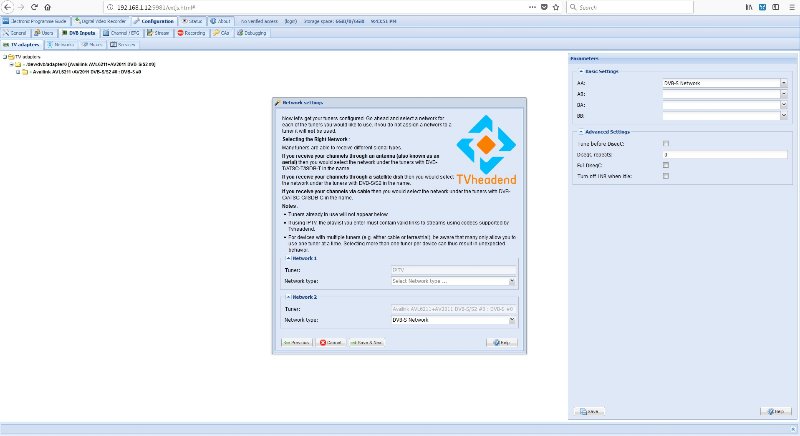
Task: Open the Channel / EPG tab
Action: tap(121, 33)
